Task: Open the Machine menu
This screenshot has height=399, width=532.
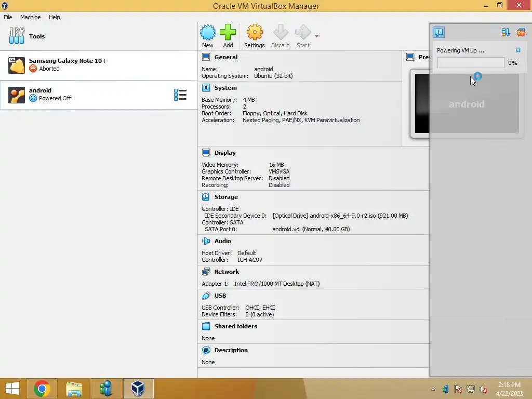Action: [x=30, y=17]
